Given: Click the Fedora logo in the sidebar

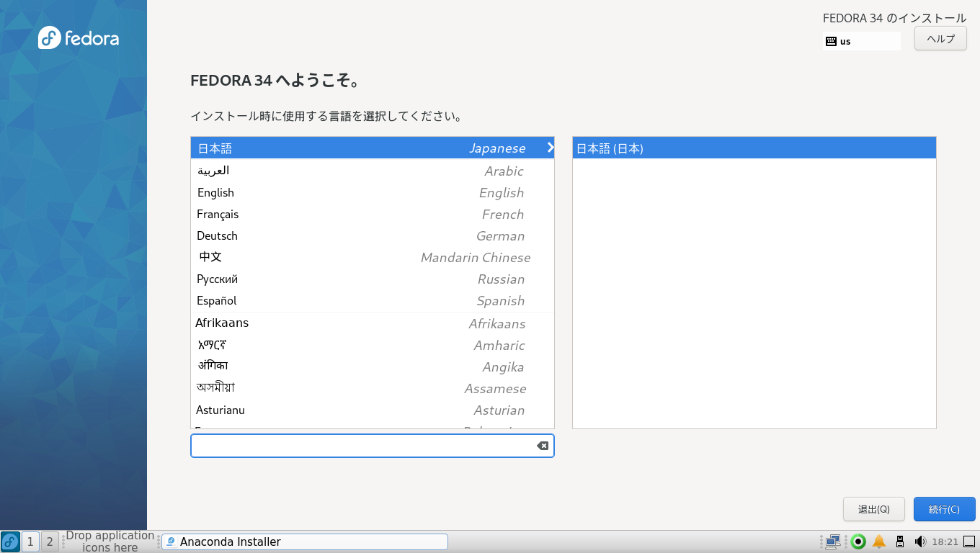Looking at the screenshot, I should (x=79, y=38).
